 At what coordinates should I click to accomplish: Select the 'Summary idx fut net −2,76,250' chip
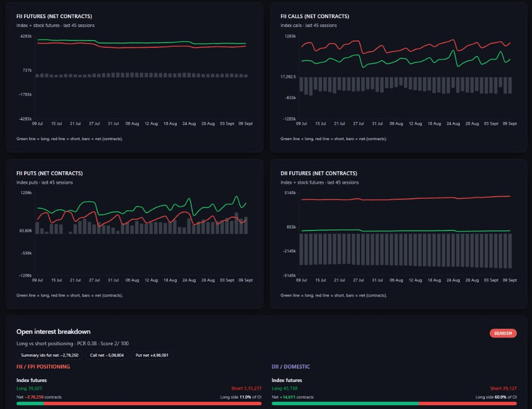(x=49, y=355)
